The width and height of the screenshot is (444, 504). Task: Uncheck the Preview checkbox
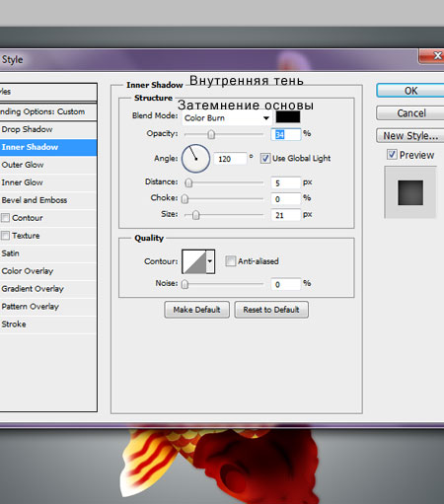392,154
